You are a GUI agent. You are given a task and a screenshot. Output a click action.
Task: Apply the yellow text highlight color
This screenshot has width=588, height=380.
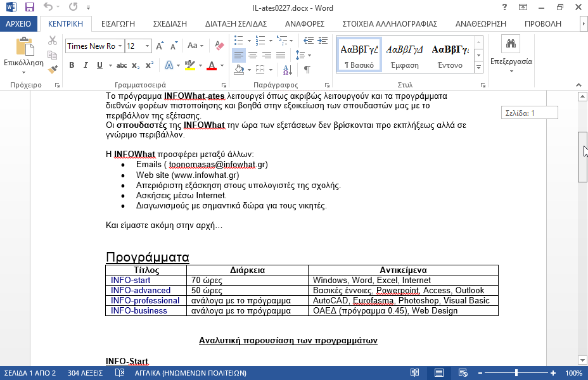click(x=190, y=65)
